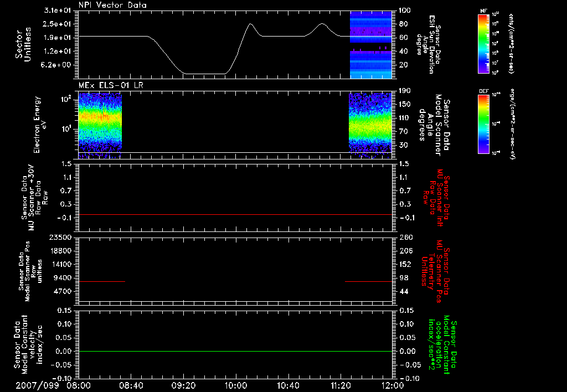The width and height of the screenshot is (567, 392).
Task: Click the 152 telemetry tick value
Action: pos(406,264)
